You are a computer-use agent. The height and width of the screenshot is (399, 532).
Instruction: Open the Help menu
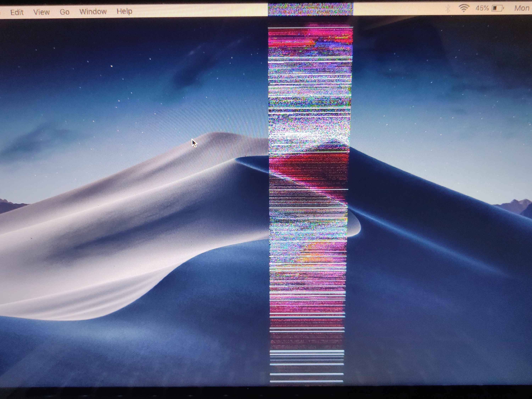[124, 11]
